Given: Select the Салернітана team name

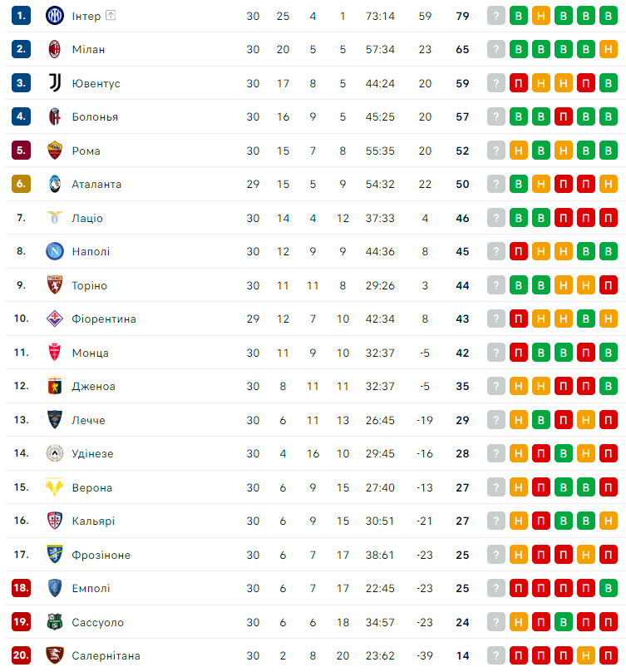Looking at the screenshot, I should click(x=106, y=656).
